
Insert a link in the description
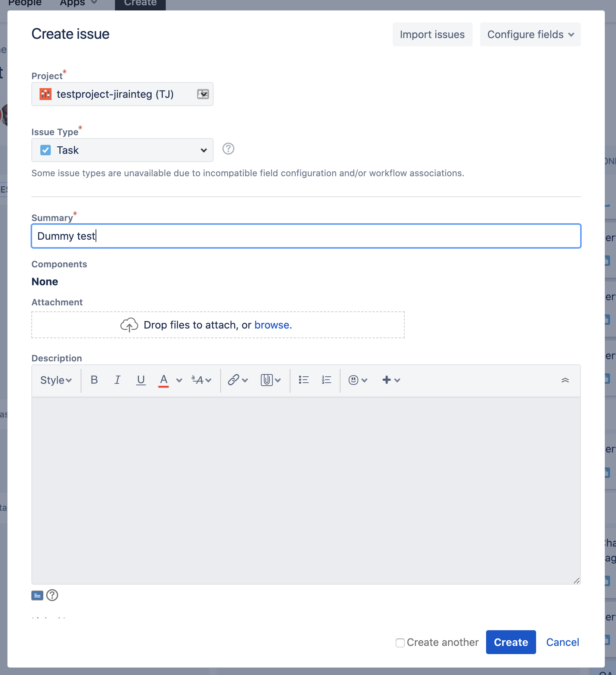click(x=233, y=380)
